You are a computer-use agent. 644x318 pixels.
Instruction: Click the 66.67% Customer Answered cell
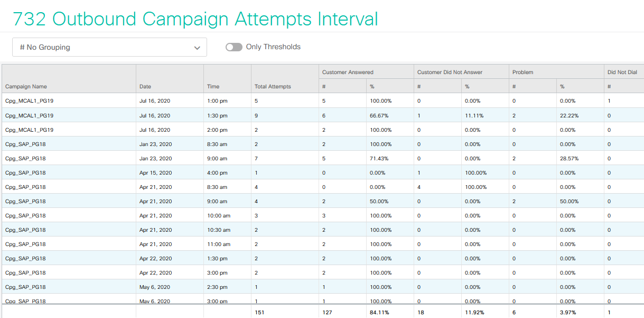point(379,115)
